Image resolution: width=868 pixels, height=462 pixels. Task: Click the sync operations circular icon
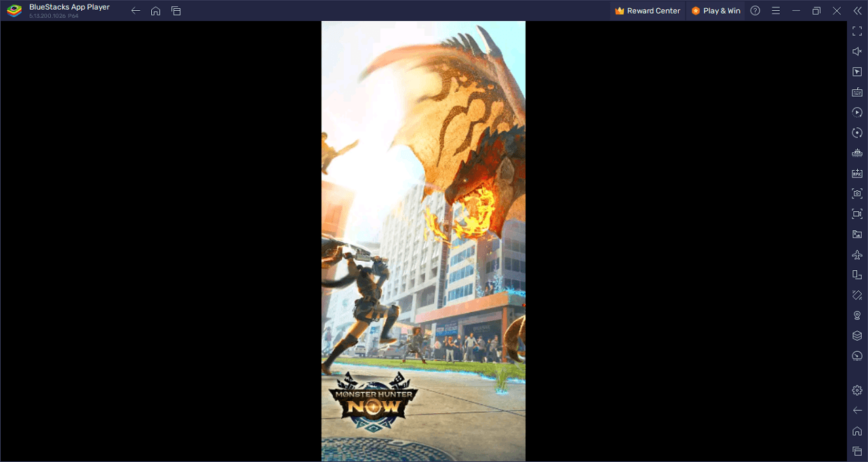[x=857, y=133]
